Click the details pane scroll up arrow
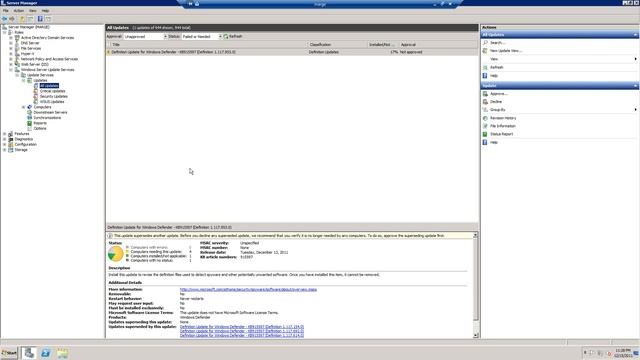Screen dimensions: 640x360 pyautogui.click(x=476, y=236)
